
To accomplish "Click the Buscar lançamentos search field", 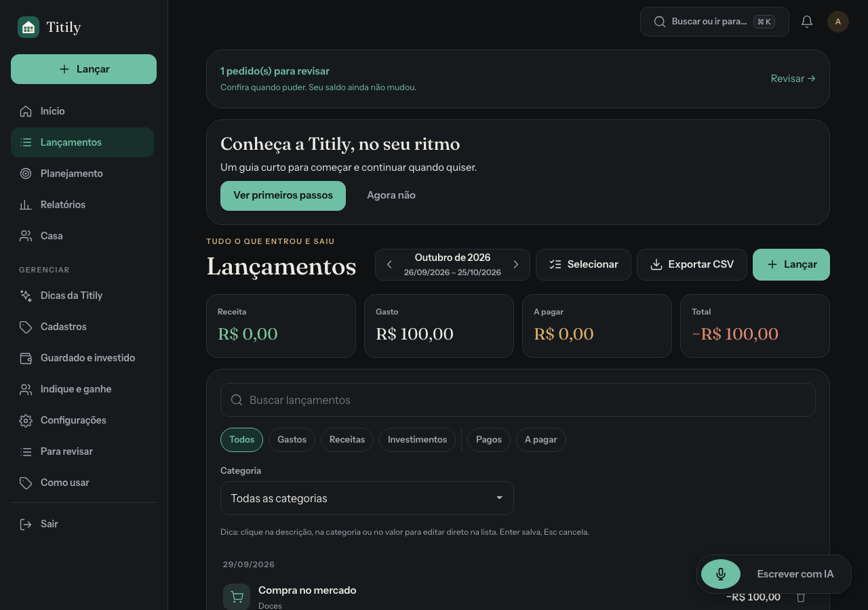I will (518, 400).
